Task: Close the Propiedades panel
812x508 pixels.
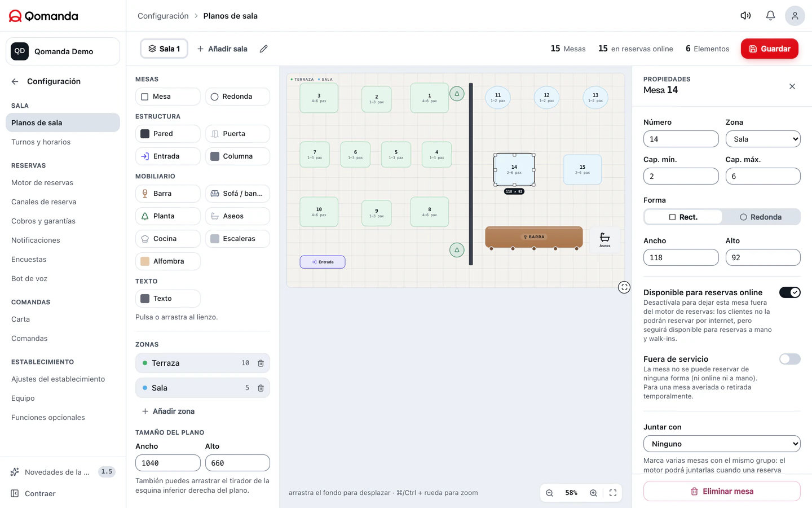Action: point(792,86)
